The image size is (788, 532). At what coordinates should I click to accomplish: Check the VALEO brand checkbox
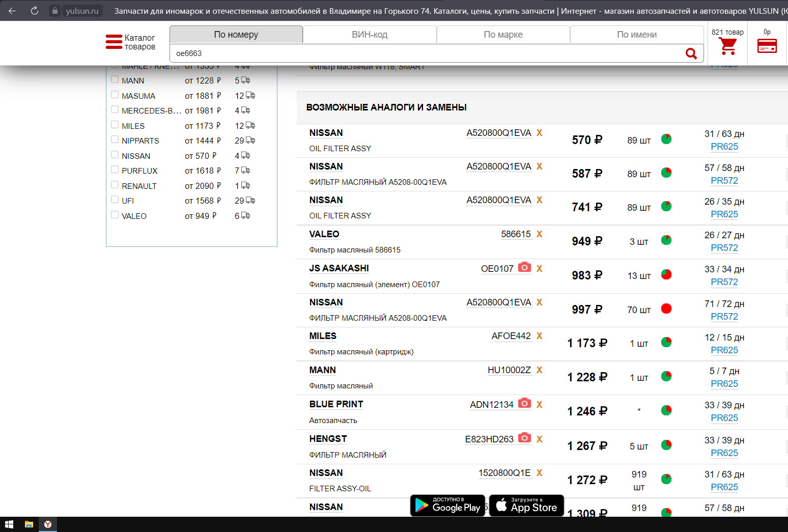(115, 215)
